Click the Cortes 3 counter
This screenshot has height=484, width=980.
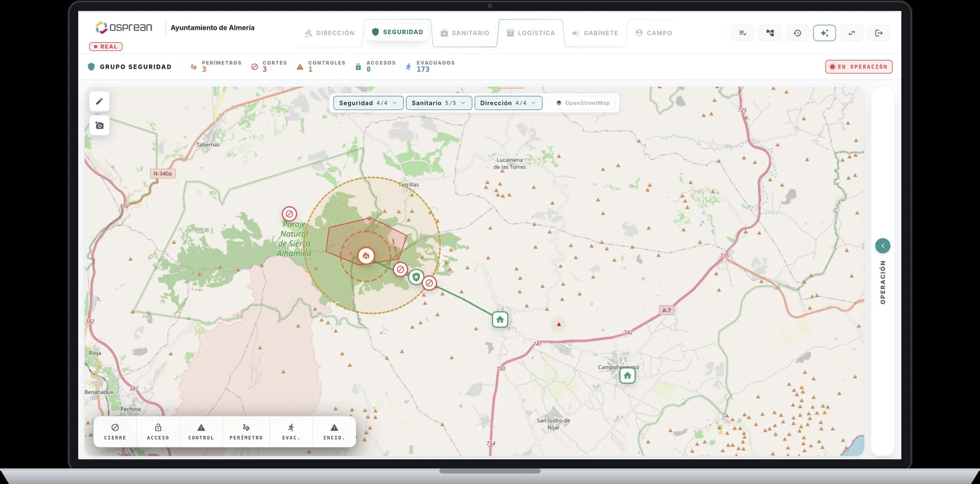[x=269, y=66]
